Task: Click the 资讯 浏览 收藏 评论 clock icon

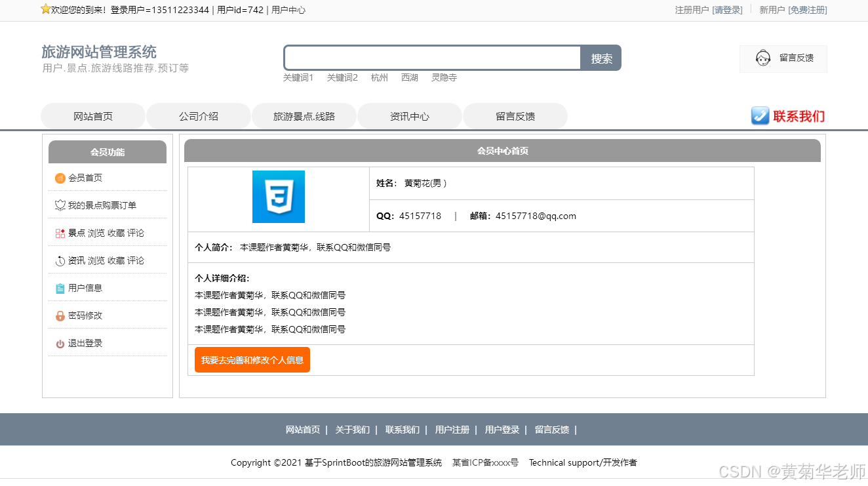Action: tap(59, 260)
